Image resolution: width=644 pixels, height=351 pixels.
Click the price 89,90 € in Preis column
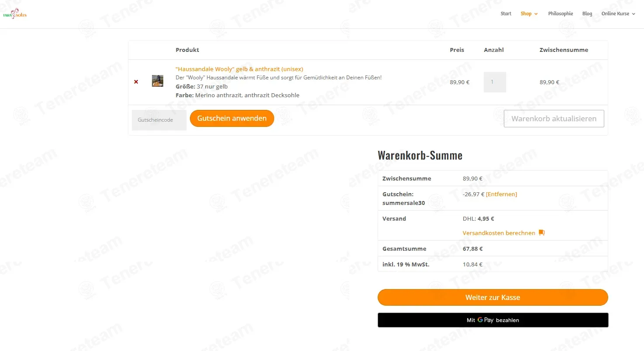click(460, 82)
